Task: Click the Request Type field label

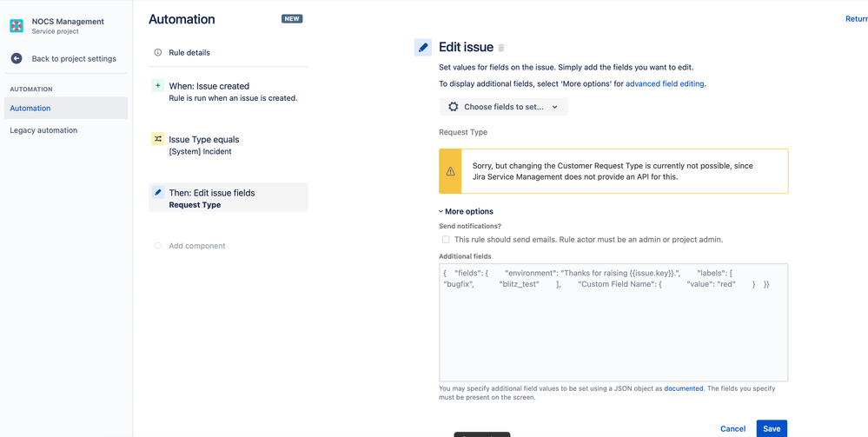Action: (463, 132)
